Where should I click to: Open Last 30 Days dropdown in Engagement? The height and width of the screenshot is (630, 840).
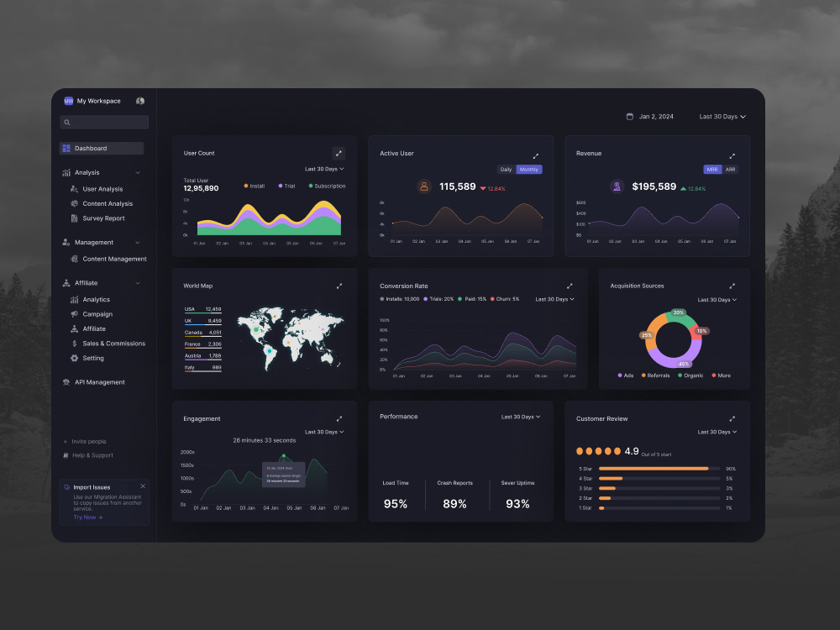(324, 432)
